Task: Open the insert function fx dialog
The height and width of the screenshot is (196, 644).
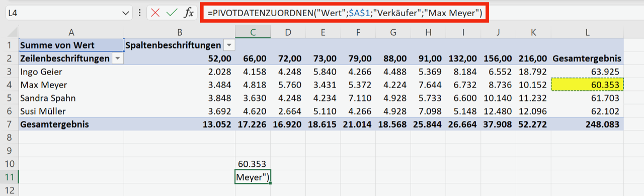Action: coord(189,13)
